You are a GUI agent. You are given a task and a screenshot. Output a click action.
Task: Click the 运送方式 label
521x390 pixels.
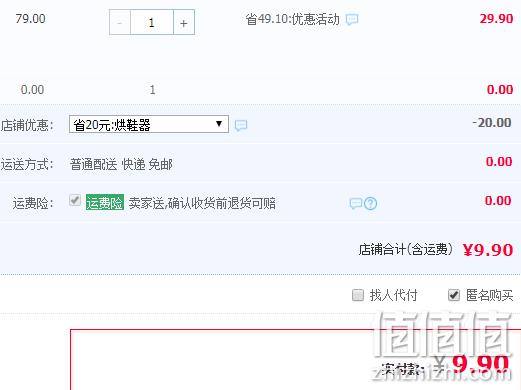pos(27,164)
